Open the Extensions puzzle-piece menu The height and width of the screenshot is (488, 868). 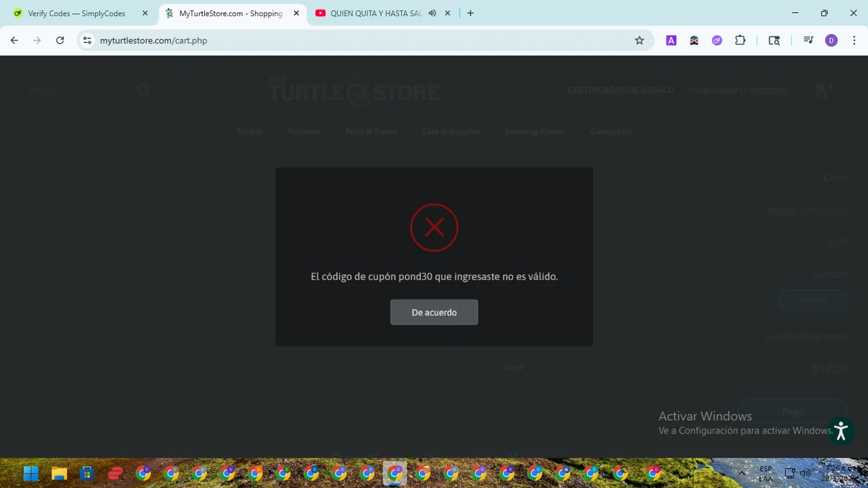[740, 41]
